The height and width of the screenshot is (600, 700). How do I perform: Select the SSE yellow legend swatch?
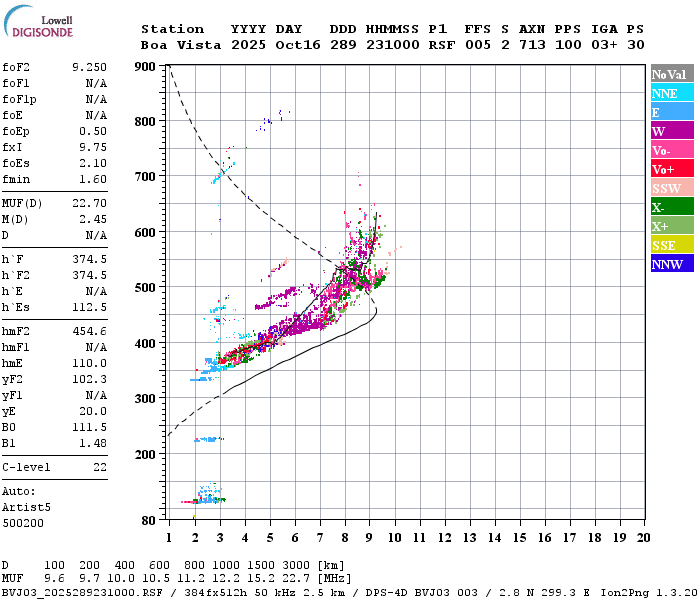coord(672,245)
